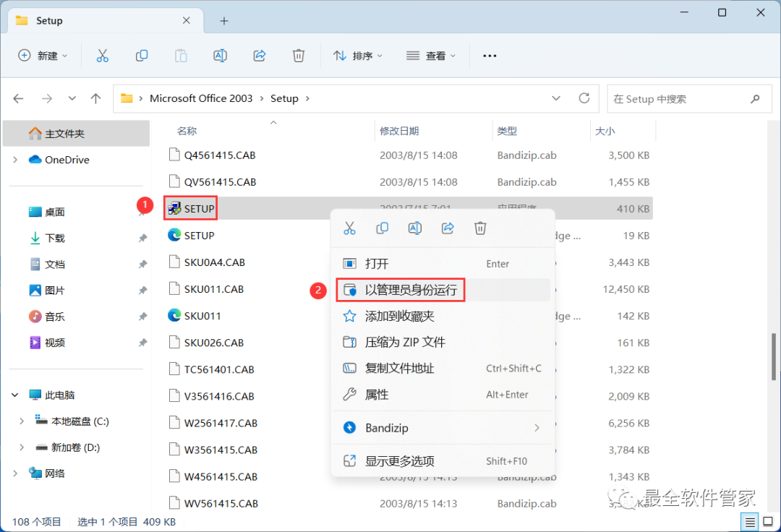Sort by the 类型 column header

(x=506, y=131)
